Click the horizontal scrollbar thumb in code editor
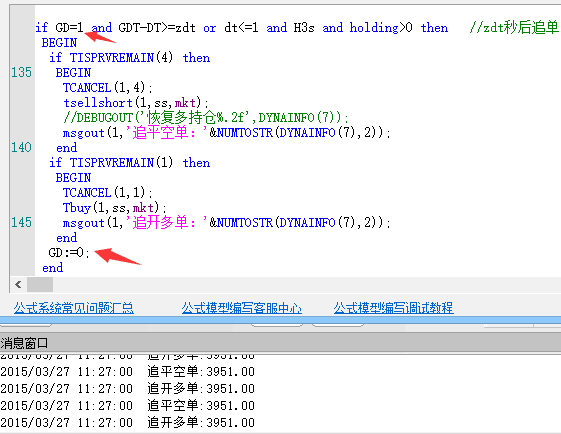This screenshot has height=434, width=561. tap(40, 285)
